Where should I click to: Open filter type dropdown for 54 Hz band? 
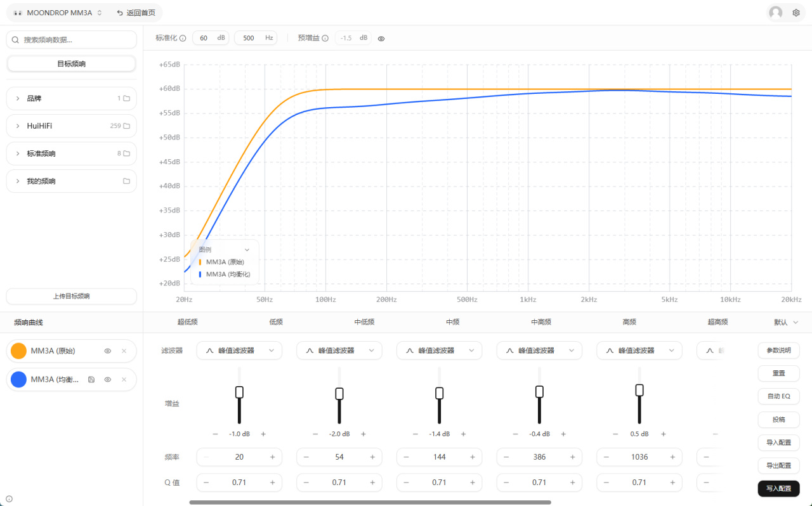(339, 350)
